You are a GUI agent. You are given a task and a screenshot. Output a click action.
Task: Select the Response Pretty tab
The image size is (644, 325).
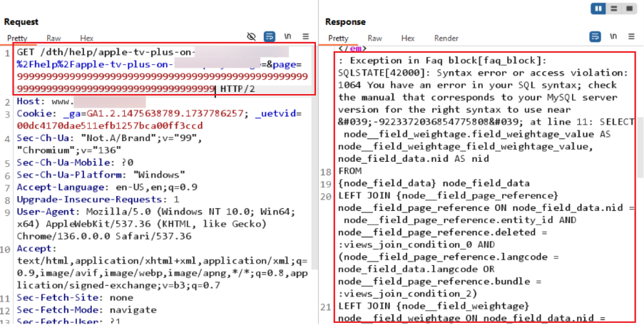(x=339, y=38)
